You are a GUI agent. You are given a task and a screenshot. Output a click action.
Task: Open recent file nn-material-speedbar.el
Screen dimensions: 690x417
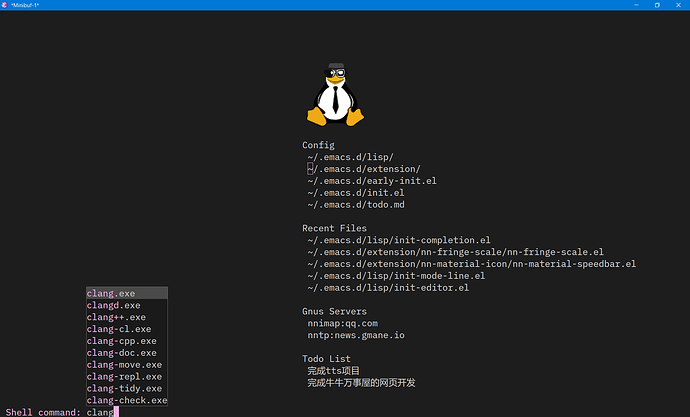pyautogui.click(x=472, y=264)
